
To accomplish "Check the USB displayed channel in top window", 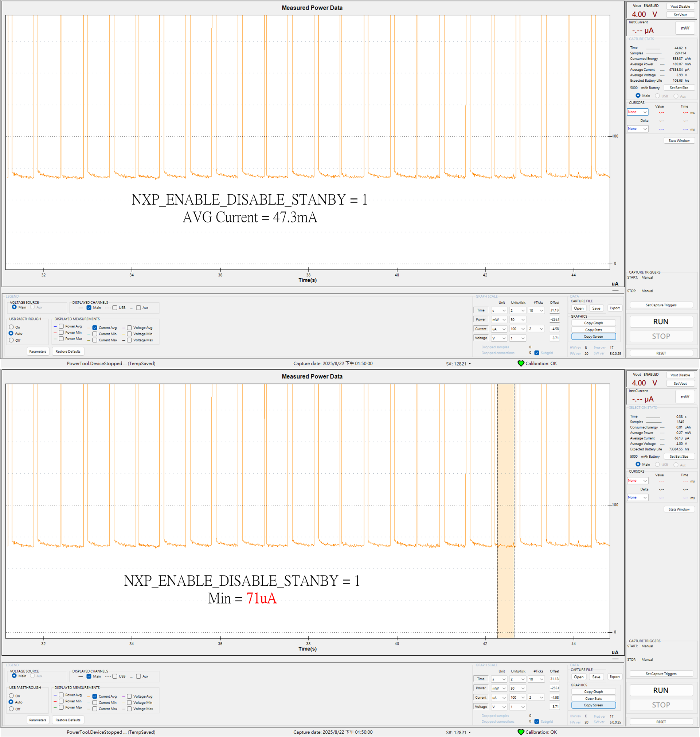I will (115, 308).
